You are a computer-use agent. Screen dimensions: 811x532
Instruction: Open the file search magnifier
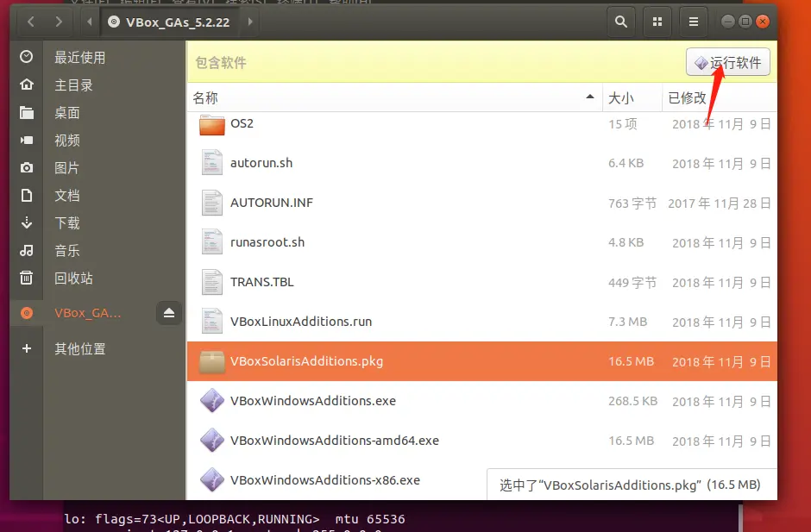(x=620, y=22)
